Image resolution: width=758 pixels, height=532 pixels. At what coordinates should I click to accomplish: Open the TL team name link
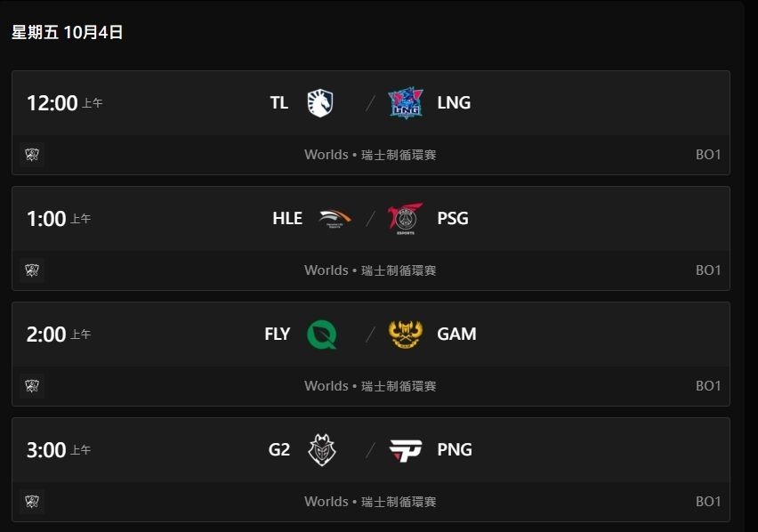(x=279, y=103)
